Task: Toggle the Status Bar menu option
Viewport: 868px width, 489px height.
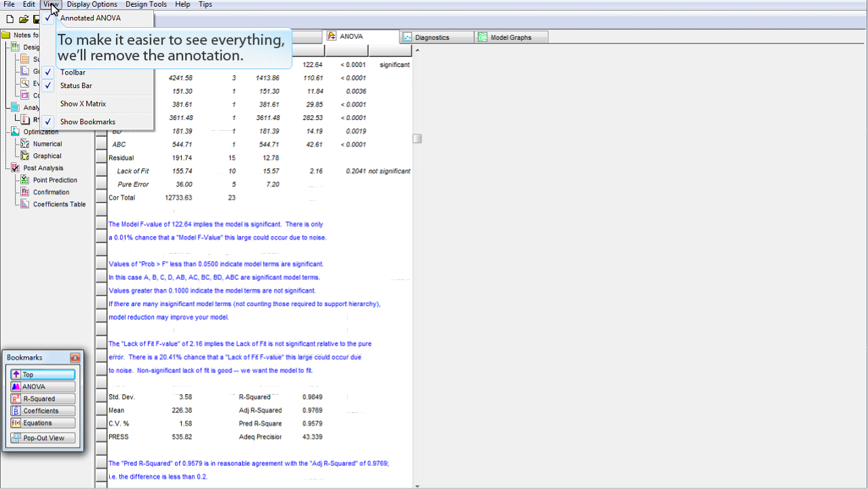Action: point(76,86)
